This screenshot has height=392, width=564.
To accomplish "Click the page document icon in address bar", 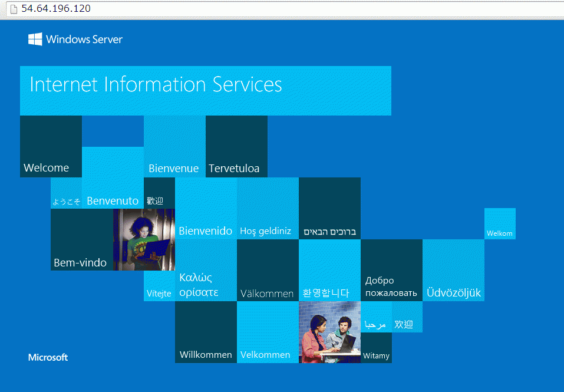I will 14,9.
